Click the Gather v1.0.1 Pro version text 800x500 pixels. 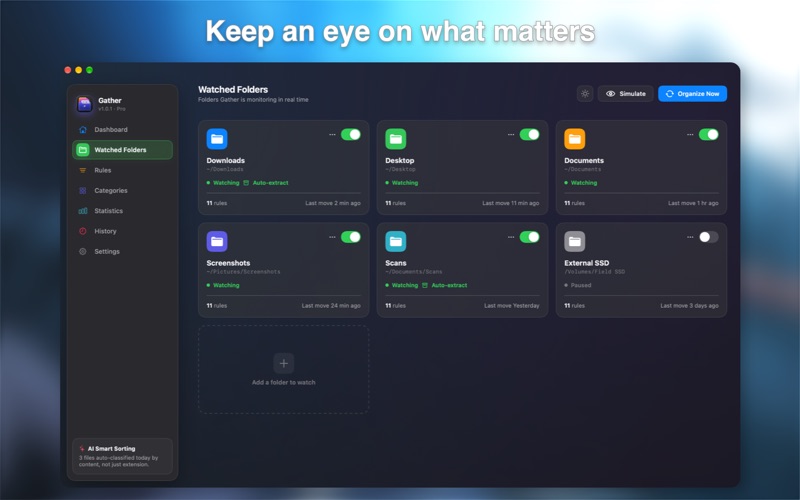tap(112, 109)
